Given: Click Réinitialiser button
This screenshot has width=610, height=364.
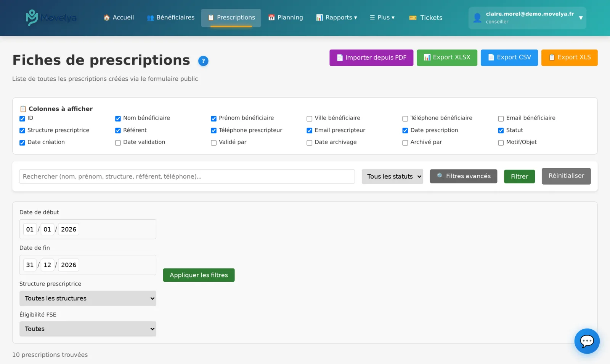Looking at the screenshot, I should (x=566, y=176).
